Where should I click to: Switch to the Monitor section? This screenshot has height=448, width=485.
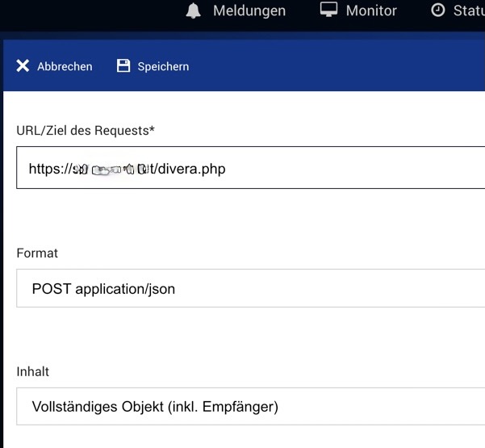point(371,10)
